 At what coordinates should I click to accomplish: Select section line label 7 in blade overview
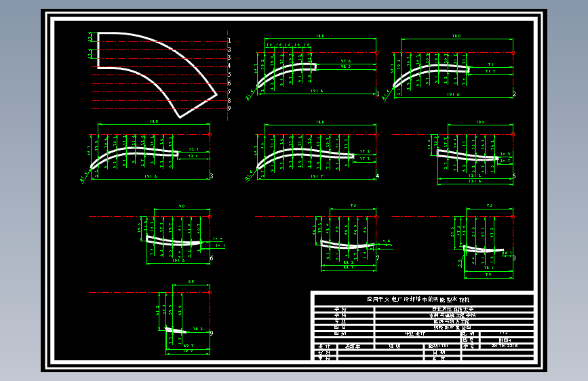click(x=229, y=92)
